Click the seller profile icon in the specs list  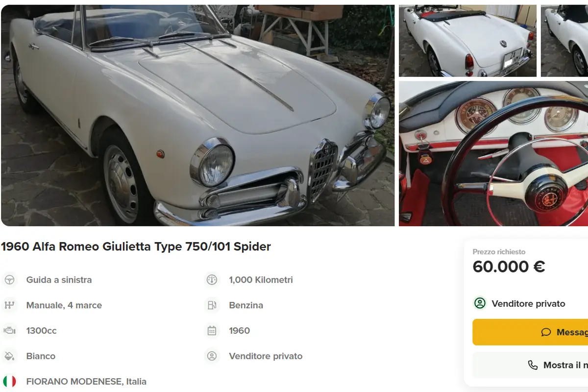pos(212,356)
